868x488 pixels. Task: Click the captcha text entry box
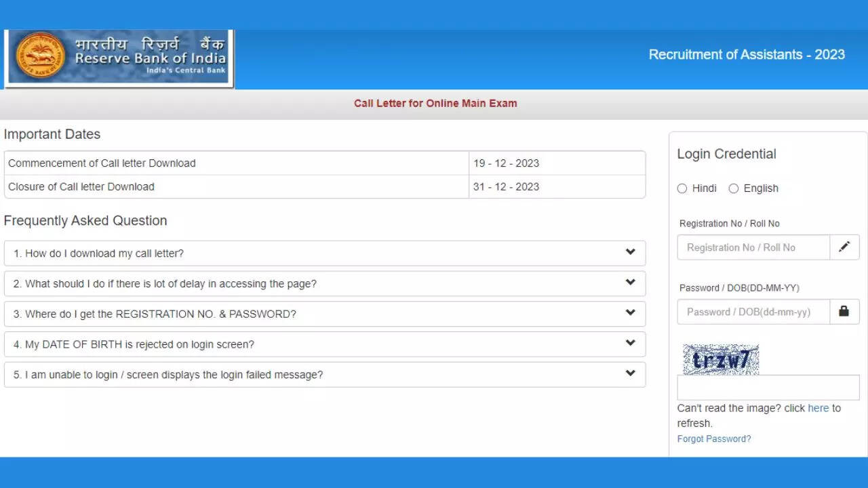[768, 388]
